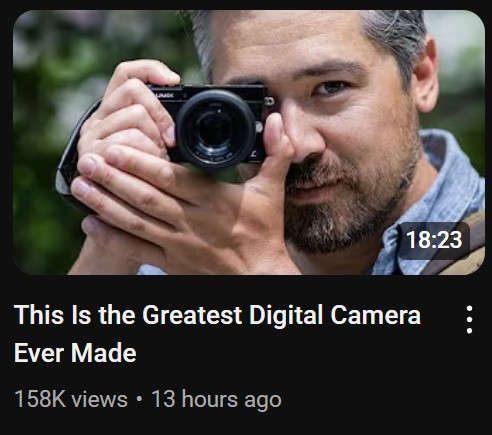
Task: Click the word 'Greatest' in video title
Action: tap(192, 314)
